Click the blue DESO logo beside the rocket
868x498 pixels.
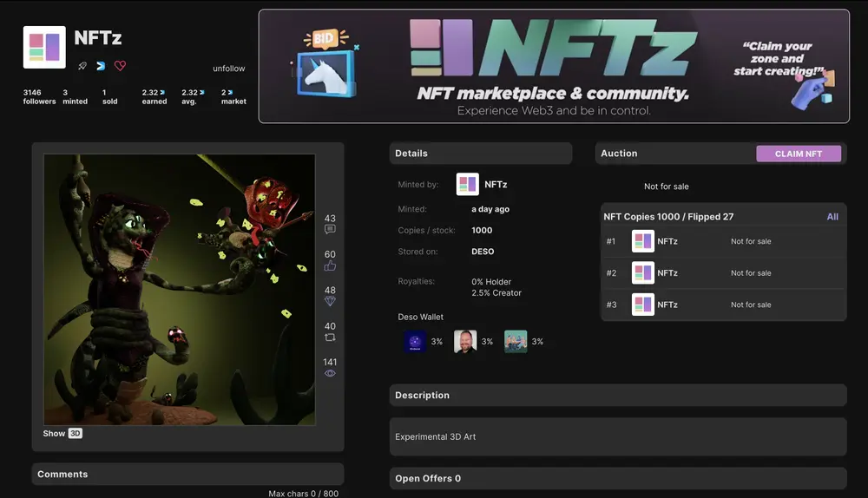pyautogui.click(x=101, y=66)
